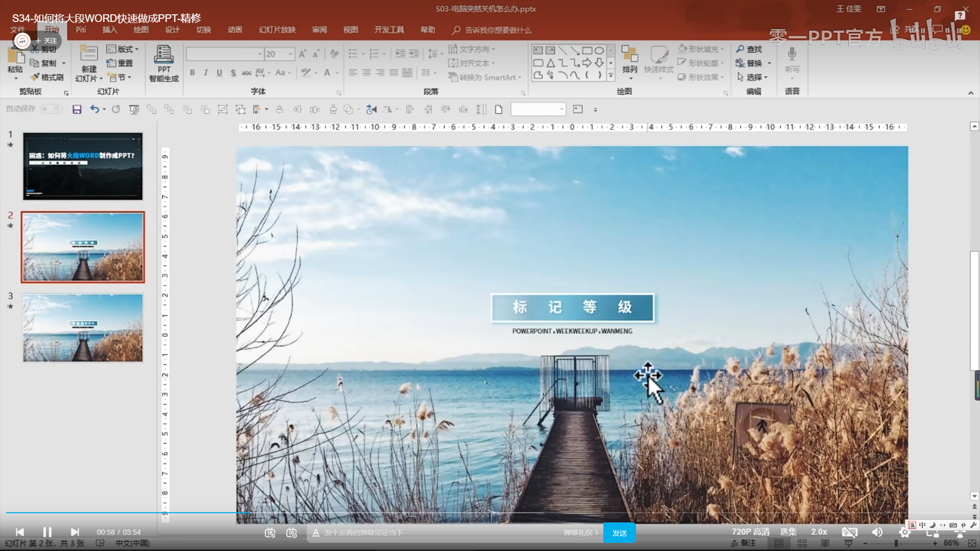Click the Save icon in quick access toolbar

coord(77,109)
